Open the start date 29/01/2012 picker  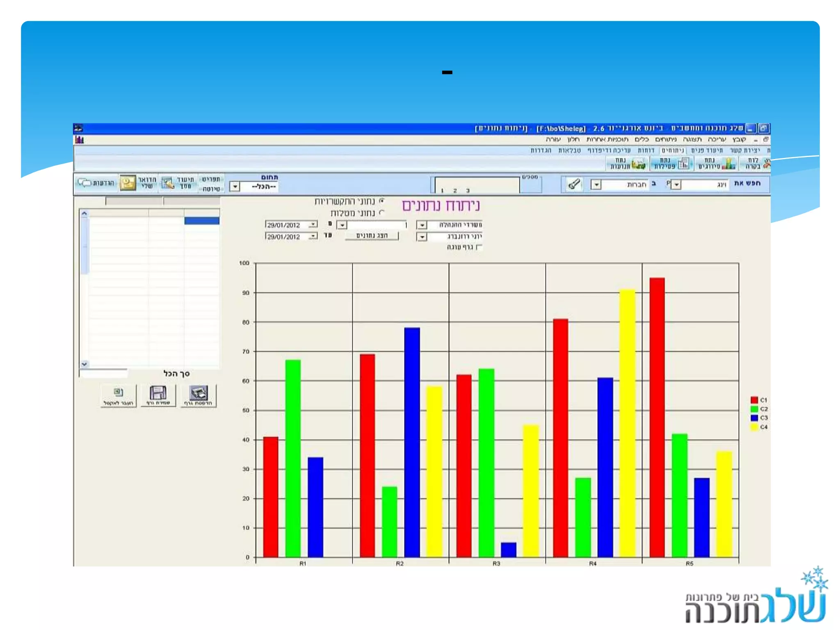pyautogui.click(x=313, y=225)
